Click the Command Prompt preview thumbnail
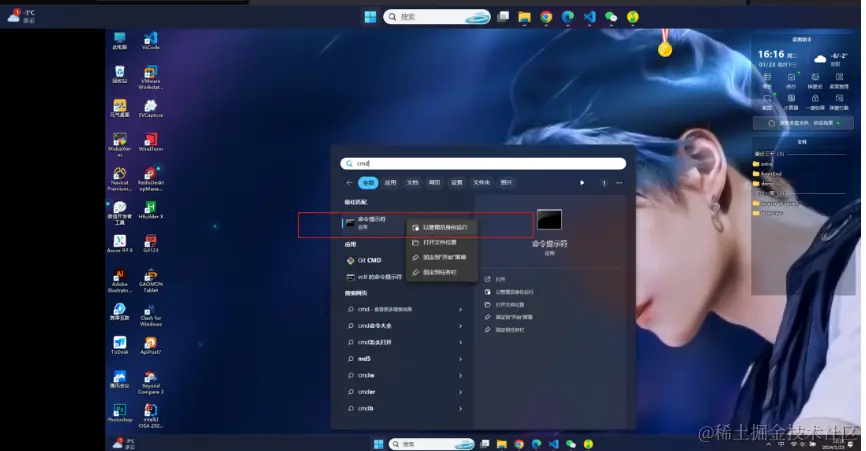This screenshot has height=451, width=866. point(550,220)
